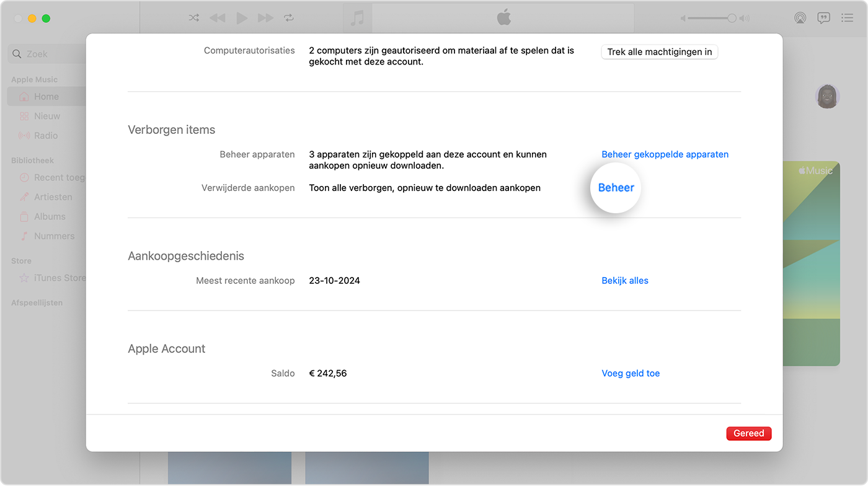Start playback with the play button
The width and height of the screenshot is (868, 486).
[242, 18]
